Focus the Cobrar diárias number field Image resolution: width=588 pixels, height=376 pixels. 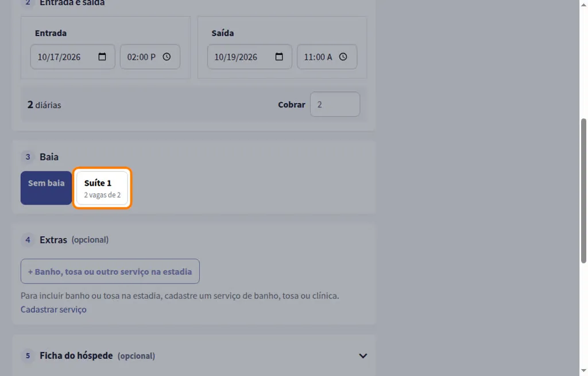335,105
